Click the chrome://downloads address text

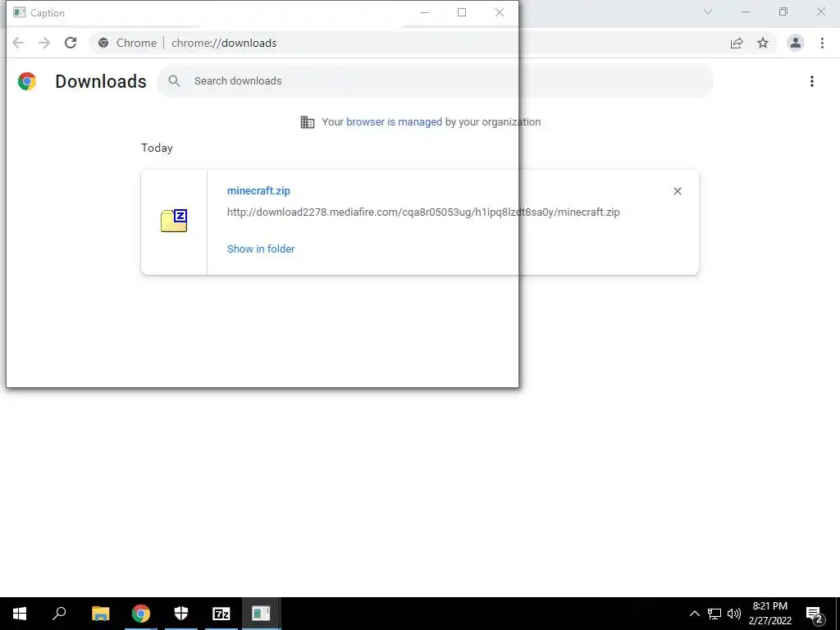pyautogui.click(x=224, y=43)
